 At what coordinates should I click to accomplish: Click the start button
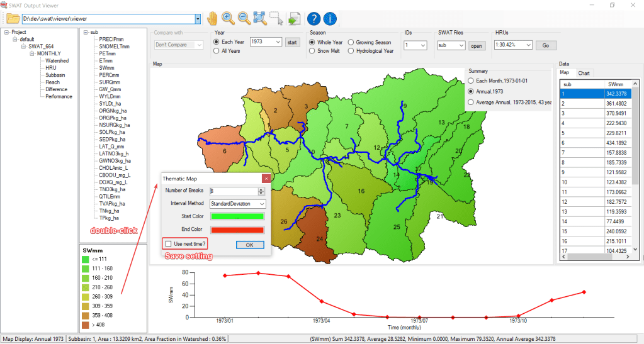pos(292,42)
